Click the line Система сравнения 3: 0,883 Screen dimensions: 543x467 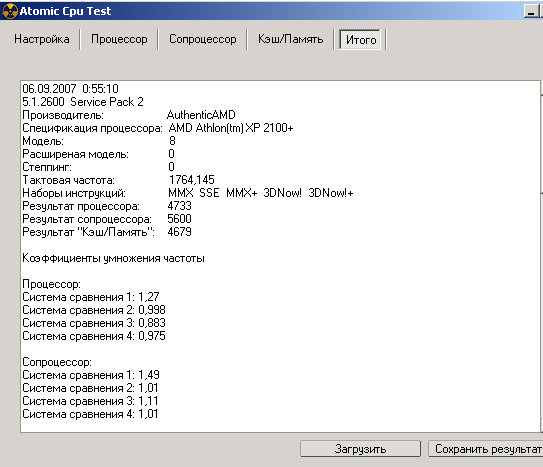tap(94, 323)
